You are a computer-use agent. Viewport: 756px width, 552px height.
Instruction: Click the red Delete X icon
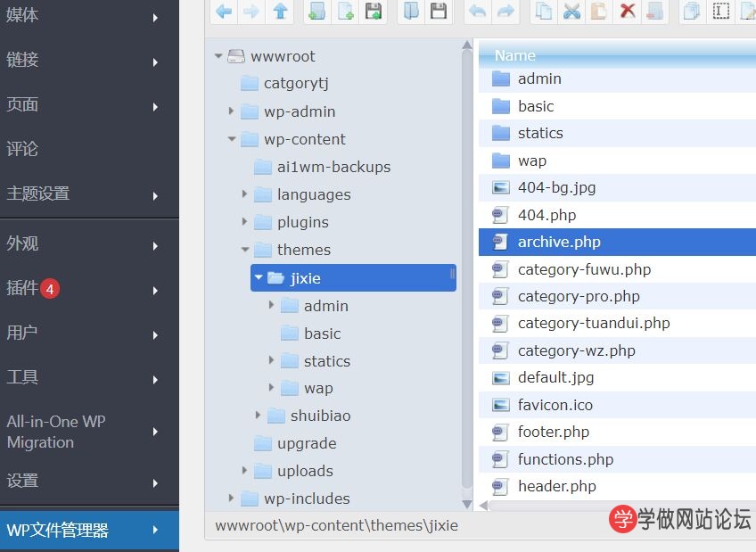[x=628, y=12]
